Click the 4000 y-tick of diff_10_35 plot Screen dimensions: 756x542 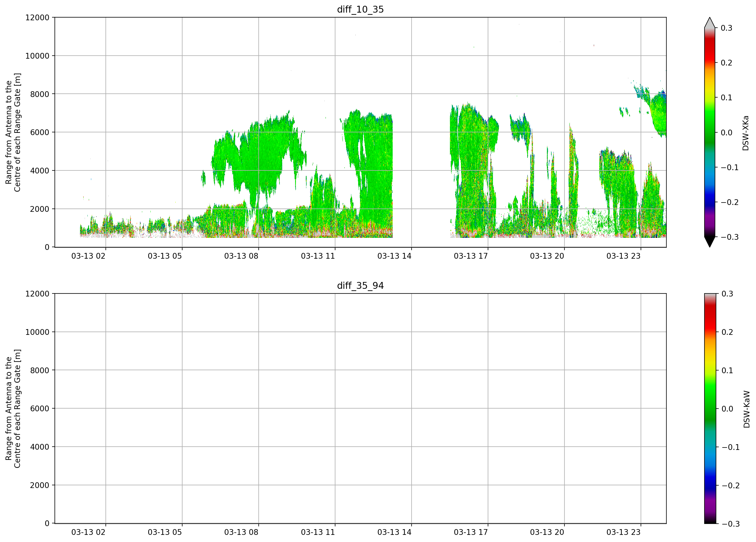40,171
